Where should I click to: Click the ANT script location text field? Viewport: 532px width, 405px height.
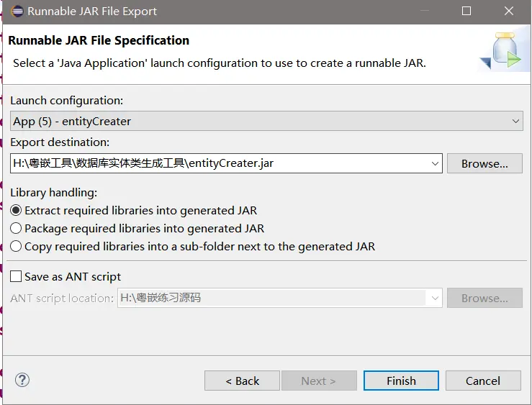tap(270, 298)
